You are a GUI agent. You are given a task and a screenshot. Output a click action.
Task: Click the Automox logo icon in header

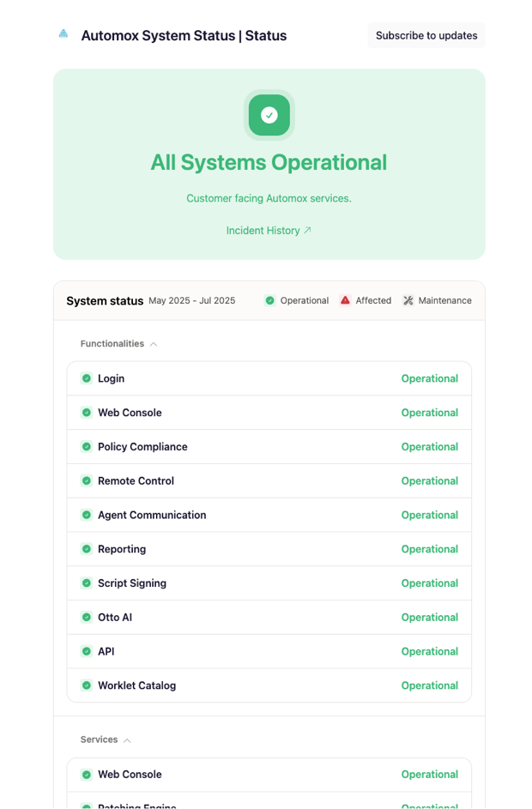click(x=63, y=34)
